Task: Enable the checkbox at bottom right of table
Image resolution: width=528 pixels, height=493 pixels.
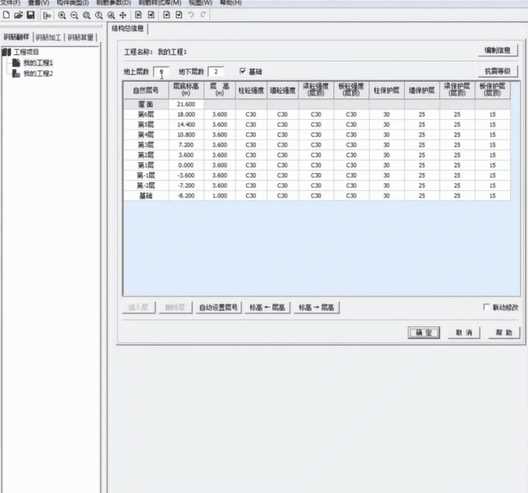Action: point(486,307)
